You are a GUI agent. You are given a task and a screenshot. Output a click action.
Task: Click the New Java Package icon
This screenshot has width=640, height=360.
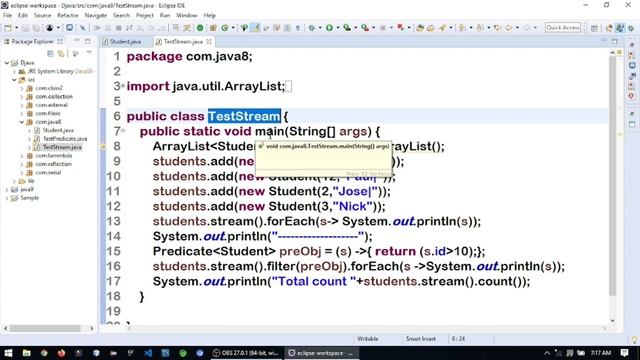tap(213, 28)
